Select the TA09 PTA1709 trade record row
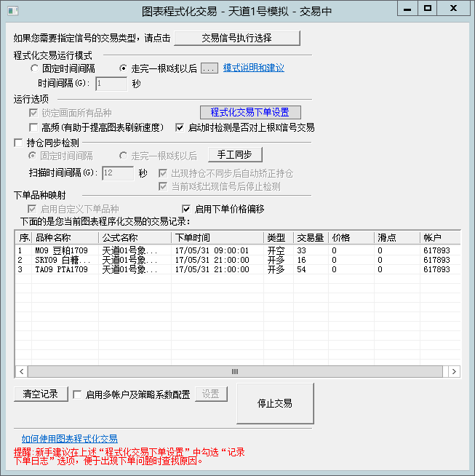This screenshot has height=476, width=475. click(238, 269)
